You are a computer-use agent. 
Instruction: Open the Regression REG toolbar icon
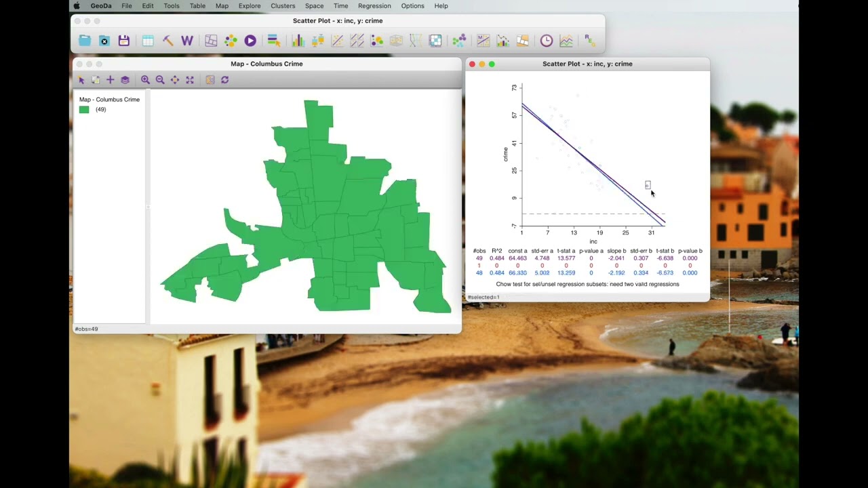pos(589,41)
